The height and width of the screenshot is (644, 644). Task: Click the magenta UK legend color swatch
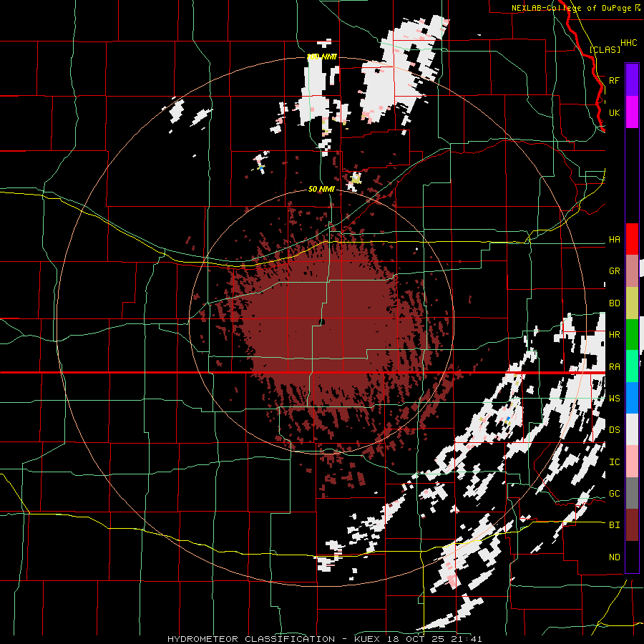pyautogui.click(x=632, y=112)
